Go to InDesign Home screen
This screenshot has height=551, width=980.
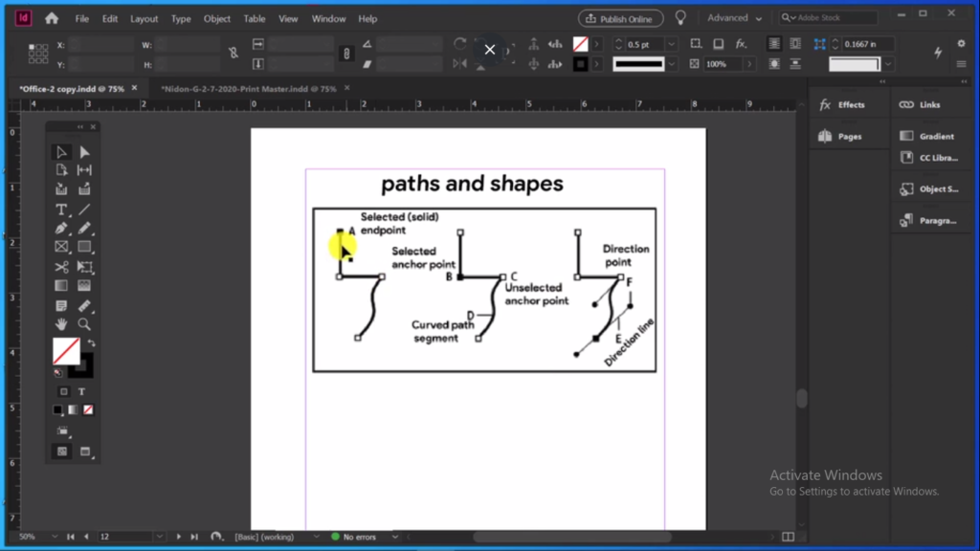[x=52, y=19]
